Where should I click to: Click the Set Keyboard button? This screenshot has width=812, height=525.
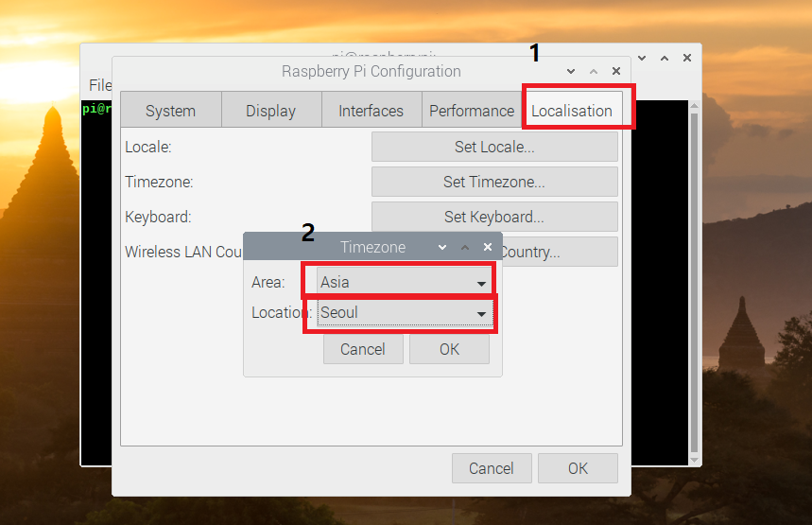(494, 217)
